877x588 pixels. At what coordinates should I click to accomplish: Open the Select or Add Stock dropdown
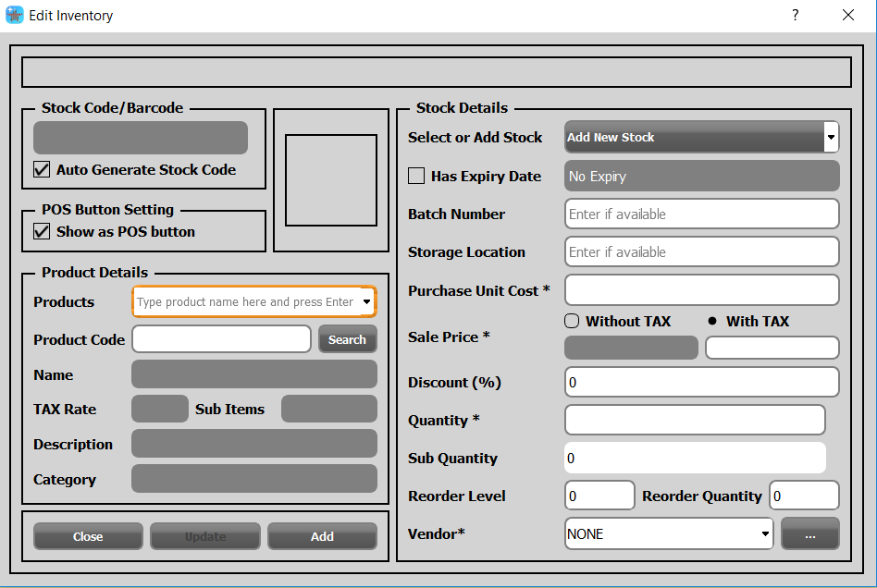click(830, 137)
